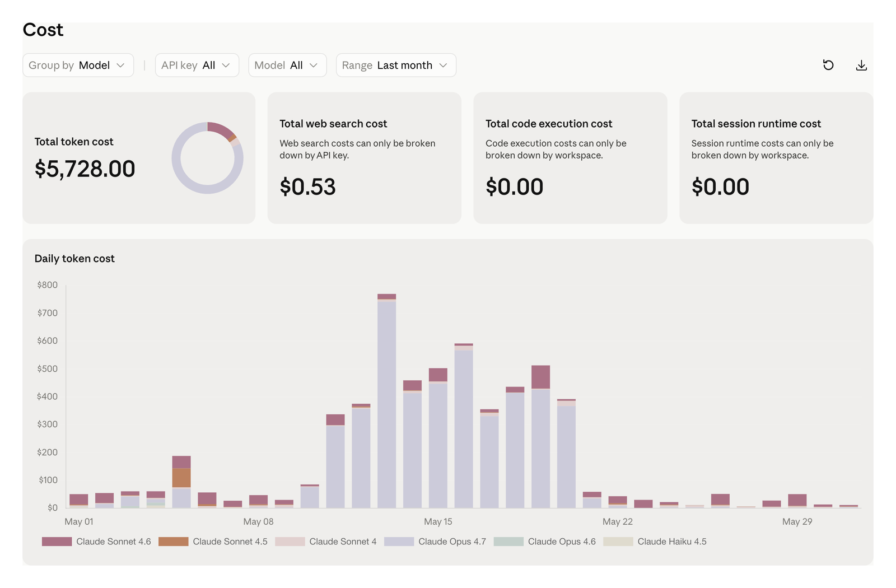Open the API key filter dropdown
This screenshot has height=588, width=896.
pos(197,65)
